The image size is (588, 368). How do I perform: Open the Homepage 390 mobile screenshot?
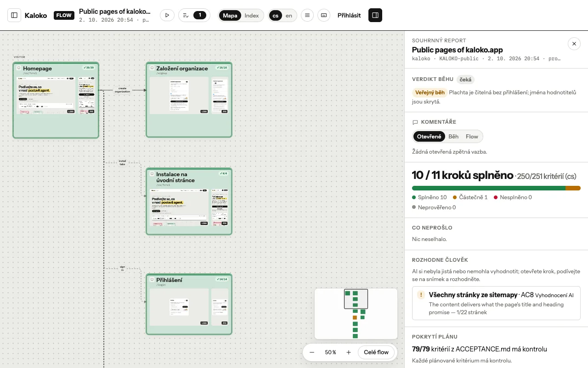point(86,95)
